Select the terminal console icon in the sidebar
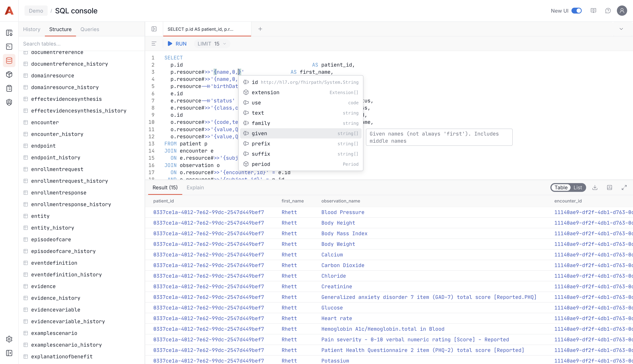The height and width of the screenshot is (364, 633). [x=9, y=46]
